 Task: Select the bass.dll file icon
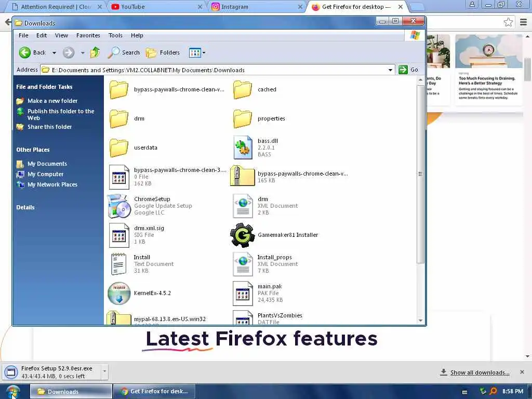(243, 148)
